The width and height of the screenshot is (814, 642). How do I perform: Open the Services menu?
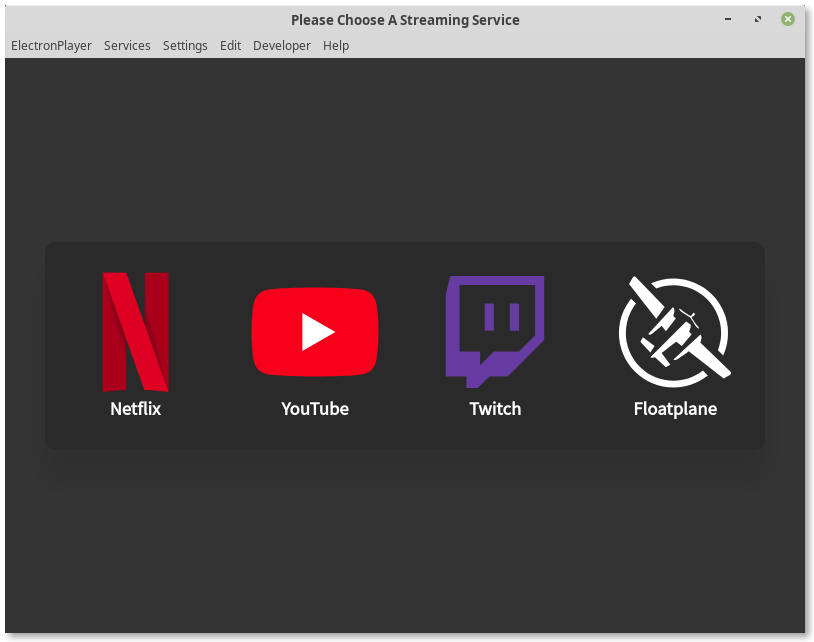coord(127,46)
